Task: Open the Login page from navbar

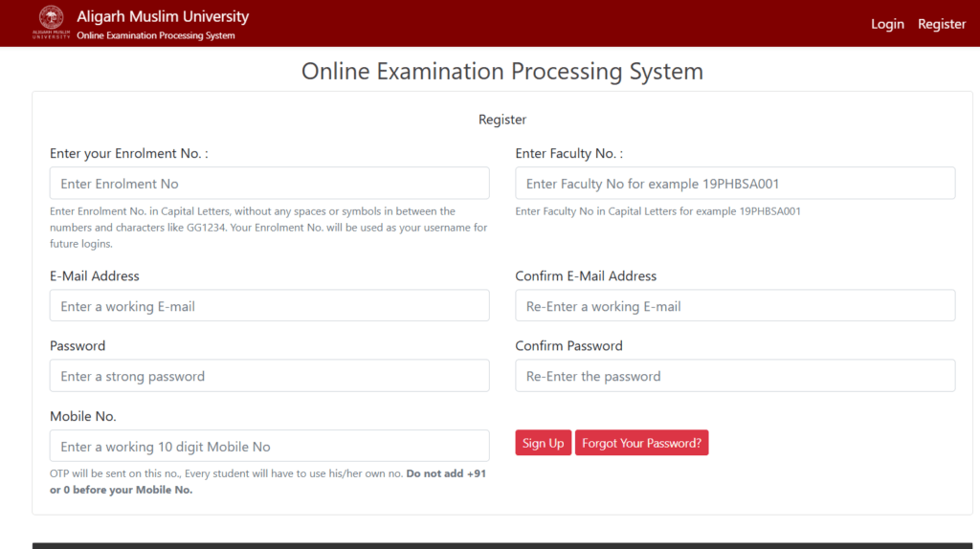Action: [x=887, y=24]
